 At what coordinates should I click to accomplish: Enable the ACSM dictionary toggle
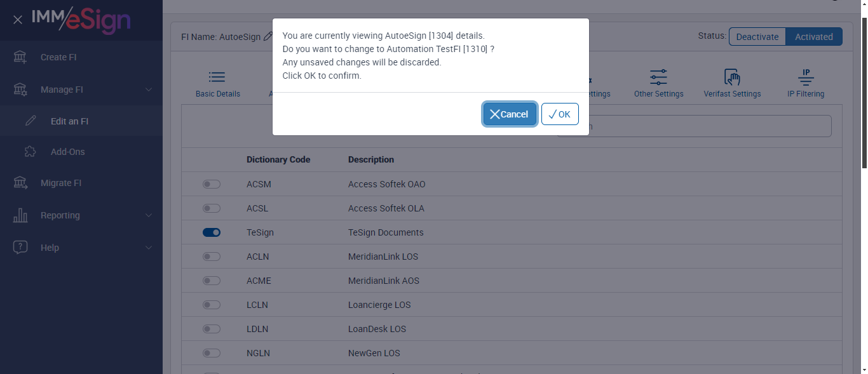(x=212, y=184)
